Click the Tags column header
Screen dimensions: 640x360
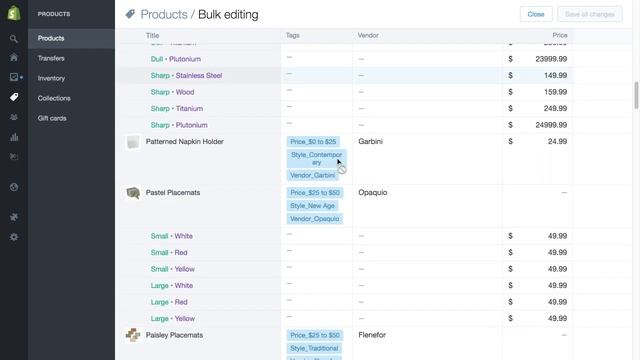coord(293,36)
